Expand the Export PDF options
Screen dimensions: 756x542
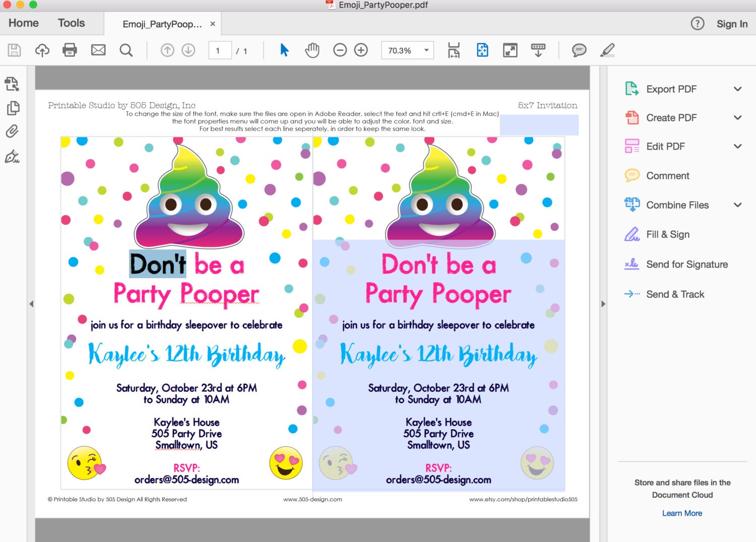coord(738,89)
